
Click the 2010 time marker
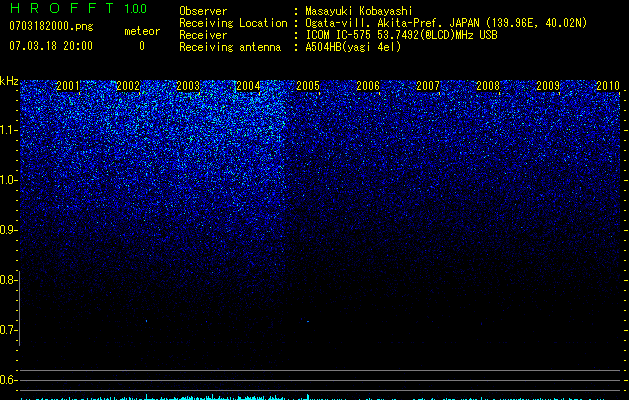608,86
